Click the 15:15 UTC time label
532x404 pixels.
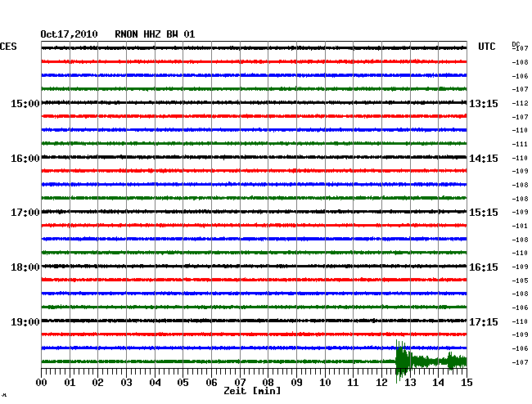tap(484, 213)
